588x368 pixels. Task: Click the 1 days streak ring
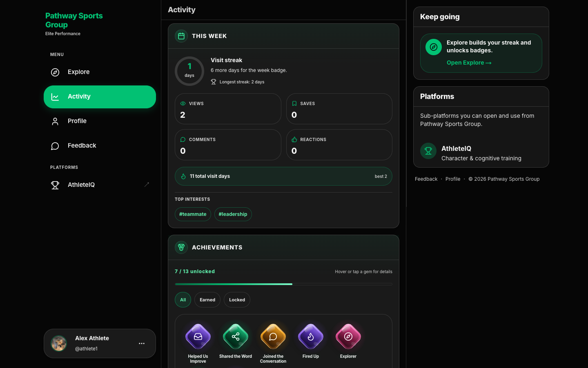[x=189, y=71]
